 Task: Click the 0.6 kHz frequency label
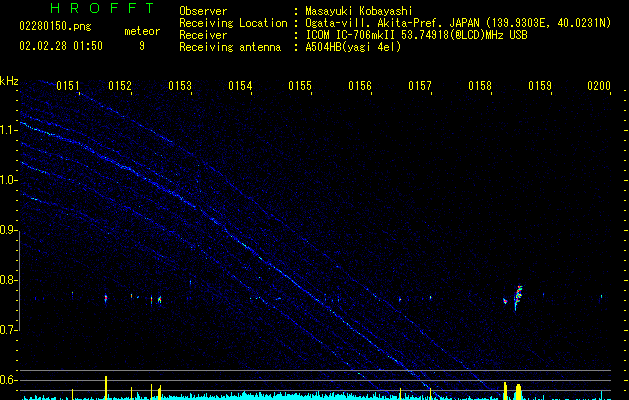9,380
